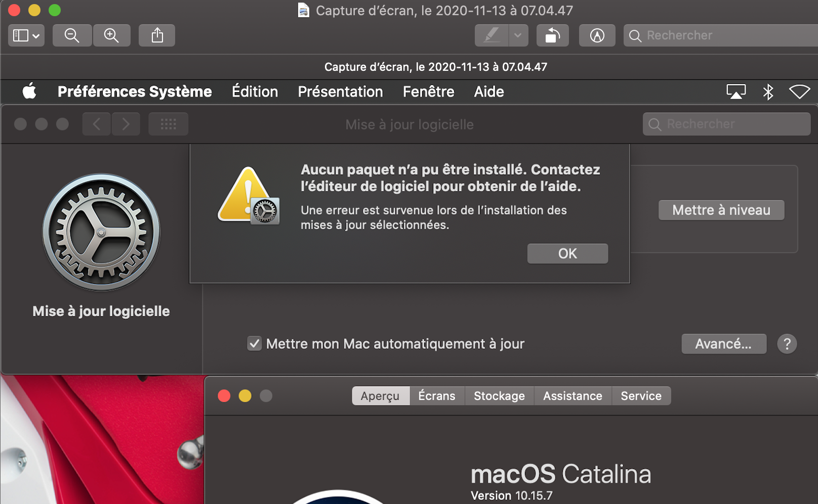Click the System Preferences search field

point(727,124)
